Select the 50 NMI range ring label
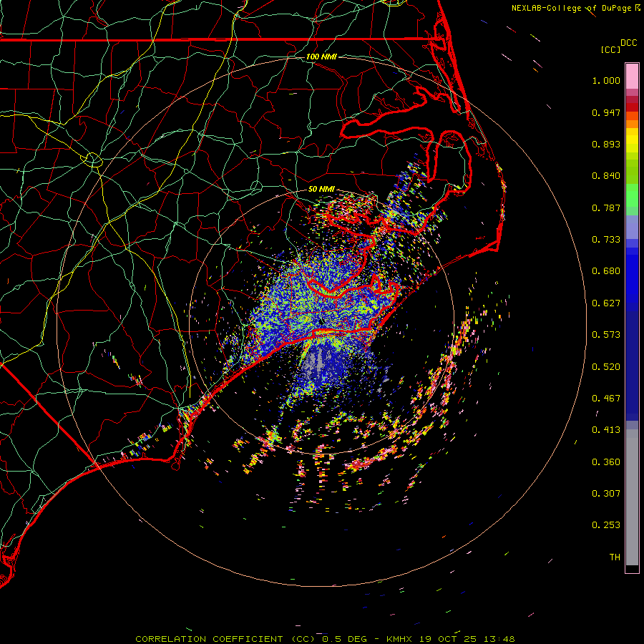 point(321,189)
